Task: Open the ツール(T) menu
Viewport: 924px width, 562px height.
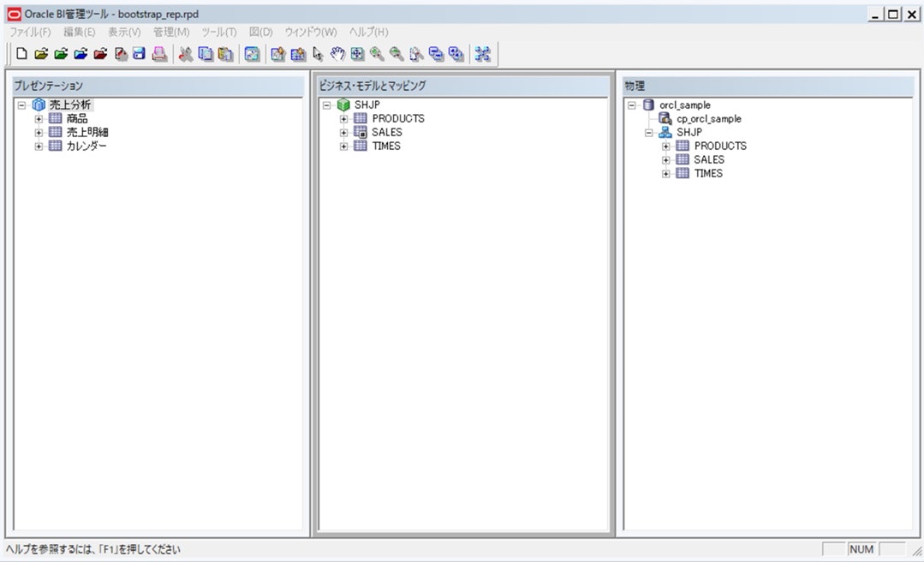Action: point(219,32)
